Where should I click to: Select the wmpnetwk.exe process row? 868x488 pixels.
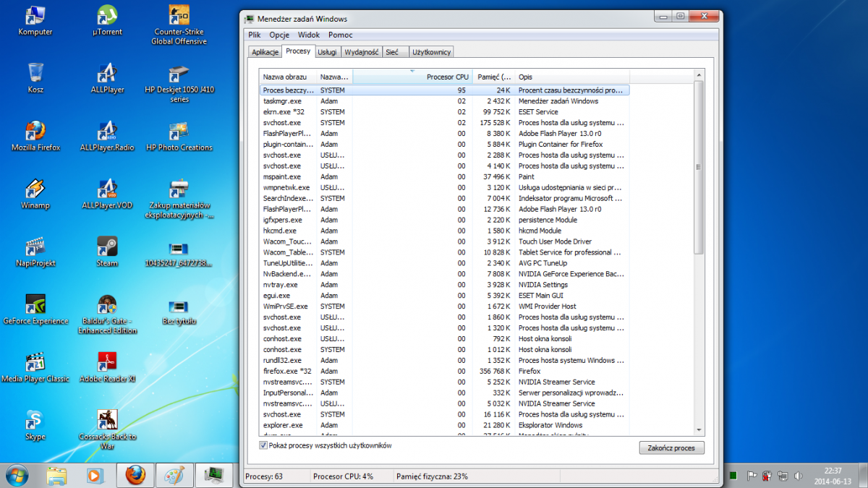tap(444, 187)
